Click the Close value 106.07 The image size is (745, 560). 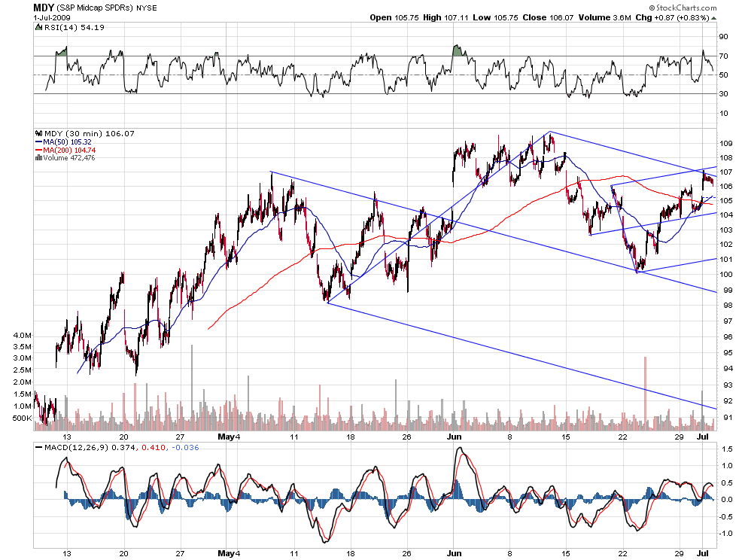561,17
